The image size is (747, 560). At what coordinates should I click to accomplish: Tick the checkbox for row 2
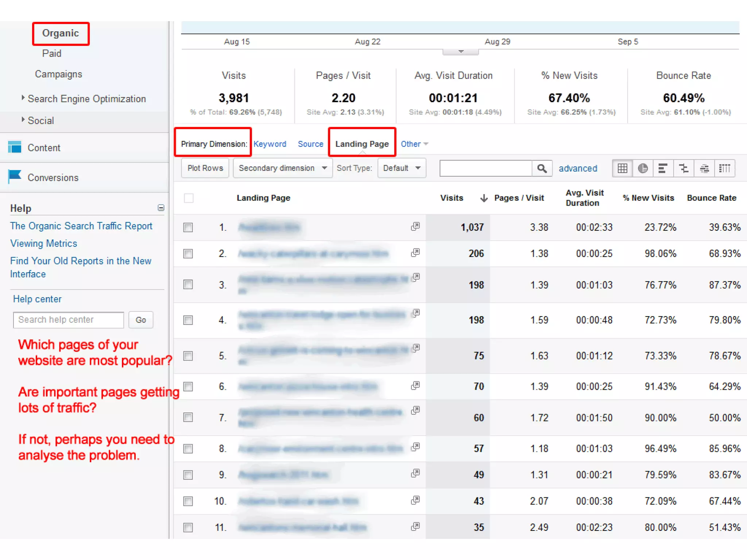(188, 253)
